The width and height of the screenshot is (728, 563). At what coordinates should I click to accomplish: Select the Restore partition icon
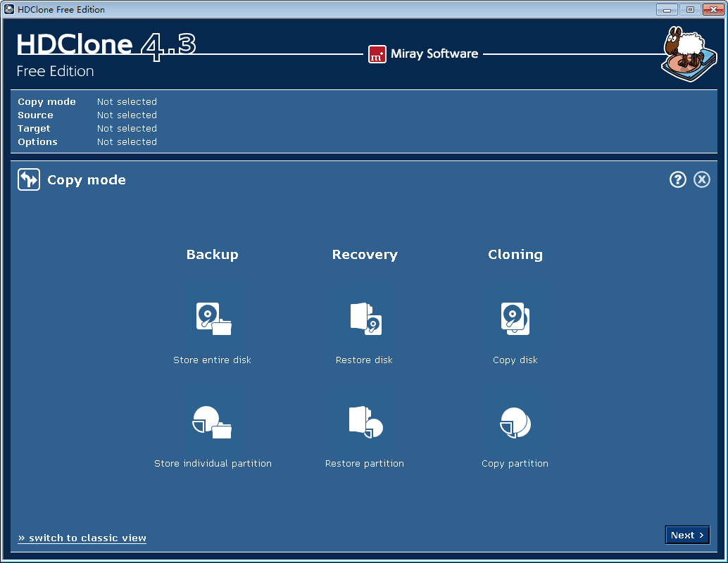366,422
